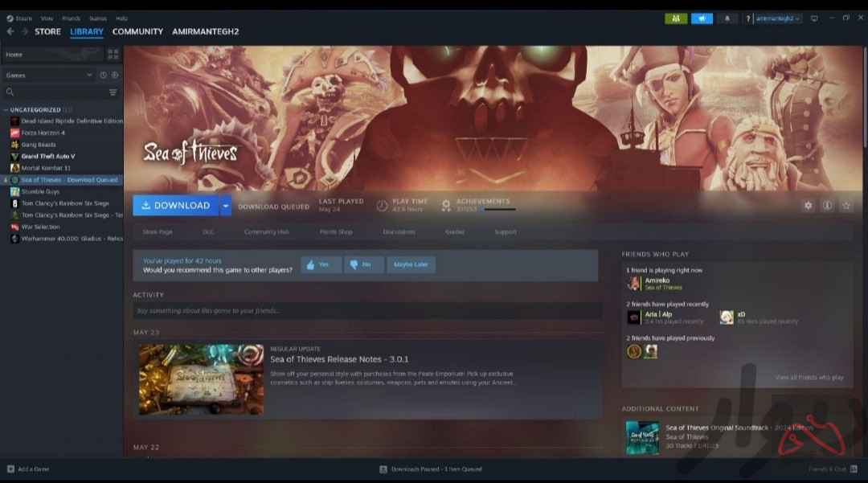The image size is (868, 483).
Task: Open the amirmantegh2 account dropdown
Action: tap(777, 18)
